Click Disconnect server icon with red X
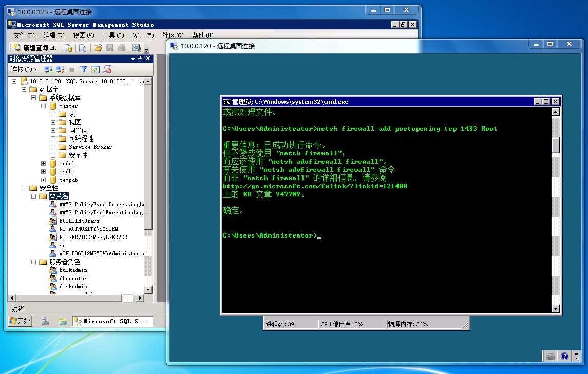Viewport: 588px width, 374px height. pos(60,69)
